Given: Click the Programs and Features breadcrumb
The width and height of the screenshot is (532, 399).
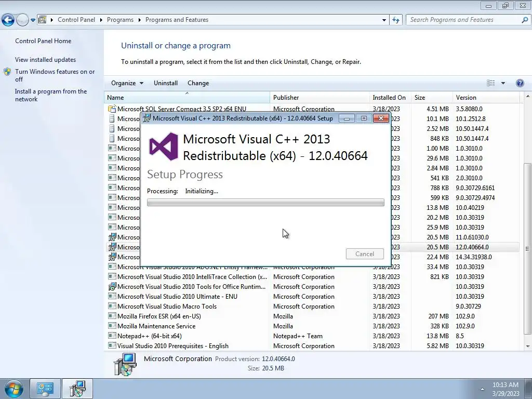Looking at the screenshot, I should point(177,20).
